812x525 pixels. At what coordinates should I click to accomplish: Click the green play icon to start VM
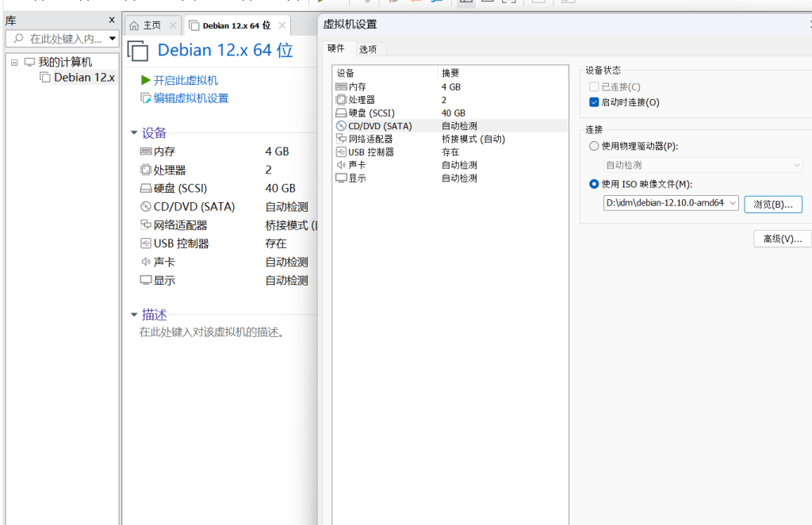click(146, 80)
